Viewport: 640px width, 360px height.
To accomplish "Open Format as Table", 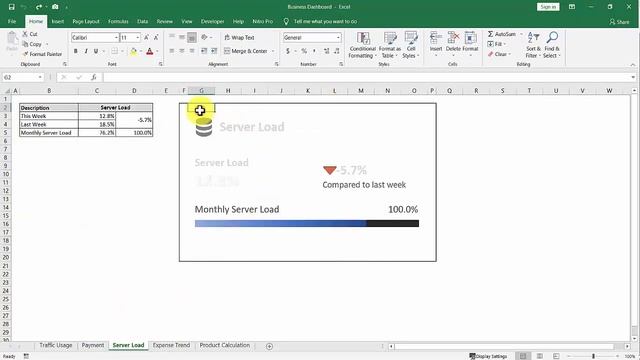I will click(x=390, y=45).
